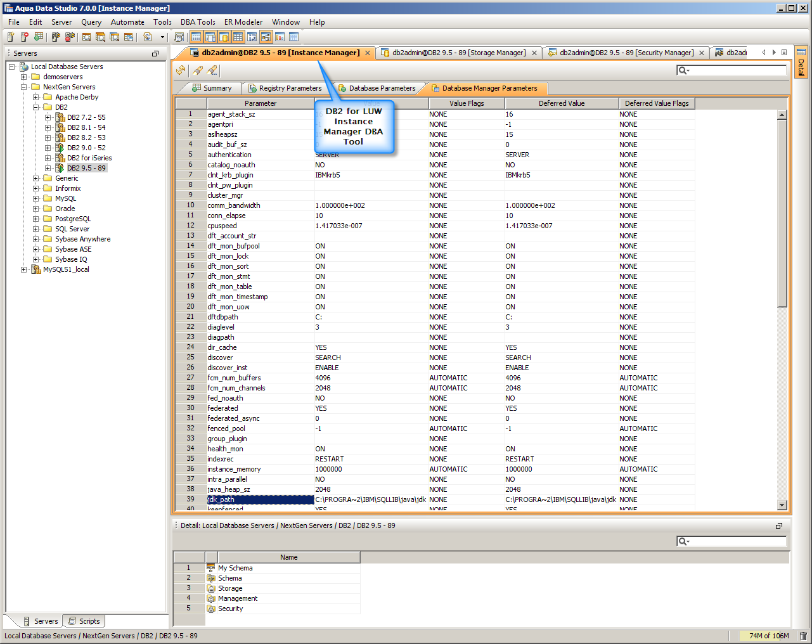The image size is (812, 644).
Task: Click the Instance Manager search field
Action: (731, 70)
